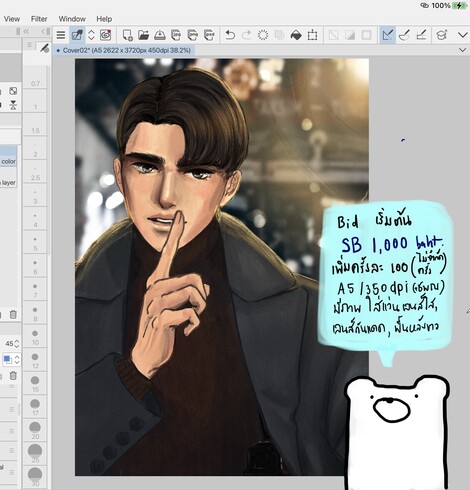Toggle Snap to Ruler in command bar
Viewport: 470px width, 490px height.
coord(387,35)
